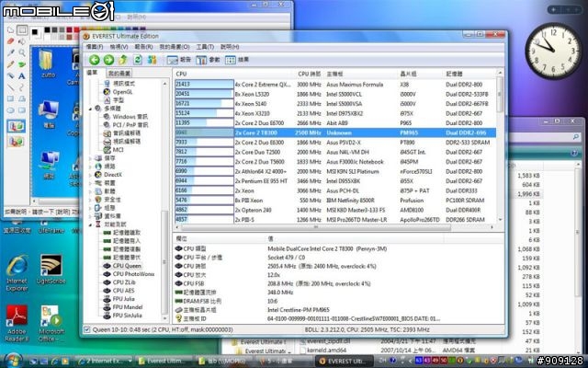588x368 pixels.
Task: Pick the red color swatch in Paint
Action: pyautogui.click(x=77, y=29)
